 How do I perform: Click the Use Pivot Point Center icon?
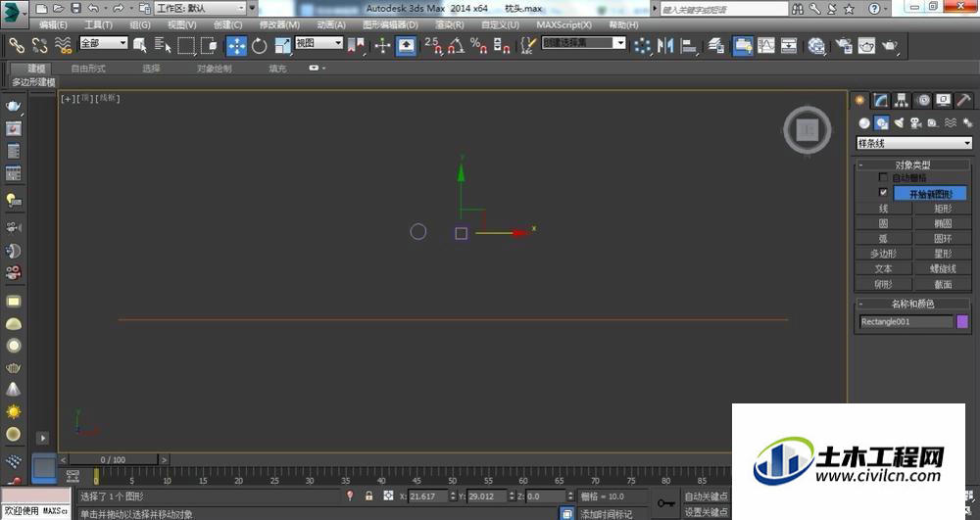pos(357,46)
